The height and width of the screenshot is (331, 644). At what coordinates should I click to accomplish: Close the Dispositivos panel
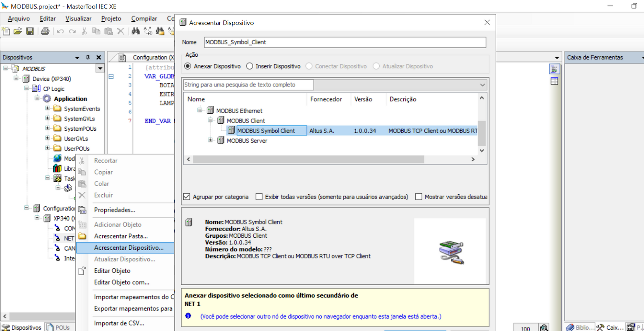click(99, 58)
